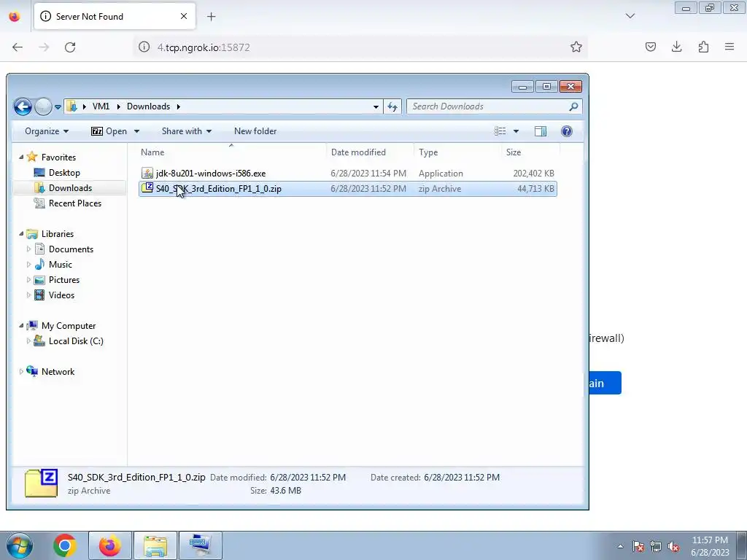This screenshot has width=747, height=560.
Task: Show hidden system tray icons
Action: coord(620,546)
